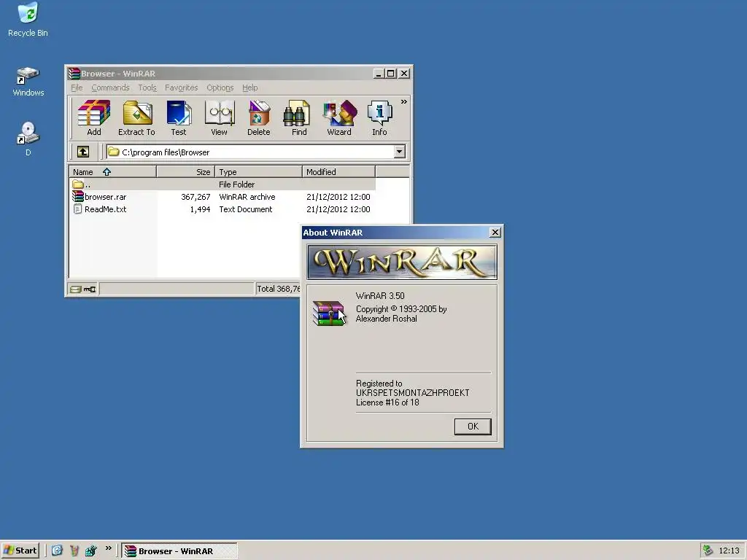Click the 1,494 size value
The height and width of the screenshot is (560, 747).
pos(200,209)
